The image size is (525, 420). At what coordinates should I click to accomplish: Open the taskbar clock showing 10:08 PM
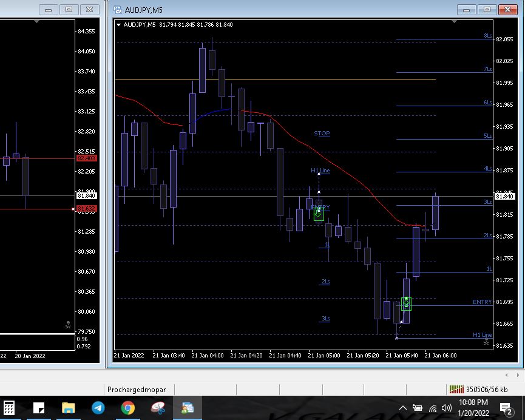click(473, 408)
